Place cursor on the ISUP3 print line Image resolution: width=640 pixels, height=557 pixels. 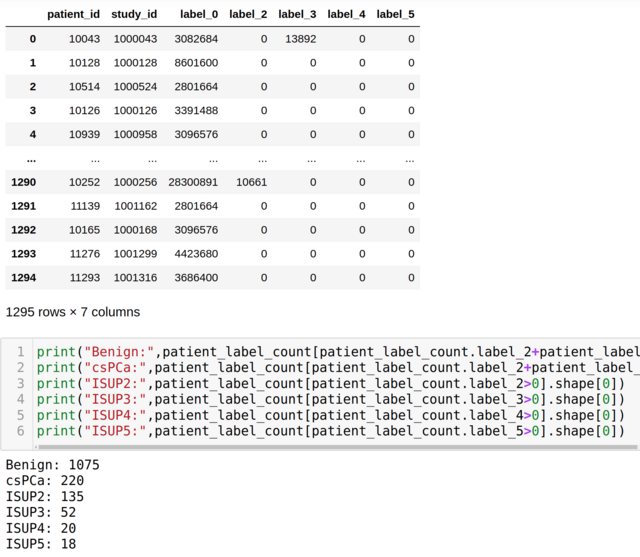pos(331,399)
